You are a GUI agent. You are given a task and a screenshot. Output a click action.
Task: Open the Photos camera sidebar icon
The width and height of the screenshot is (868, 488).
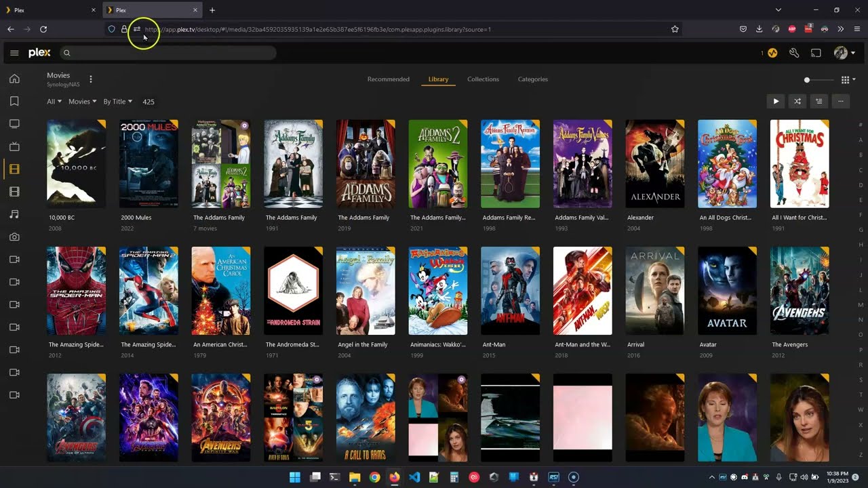point(14,237)
